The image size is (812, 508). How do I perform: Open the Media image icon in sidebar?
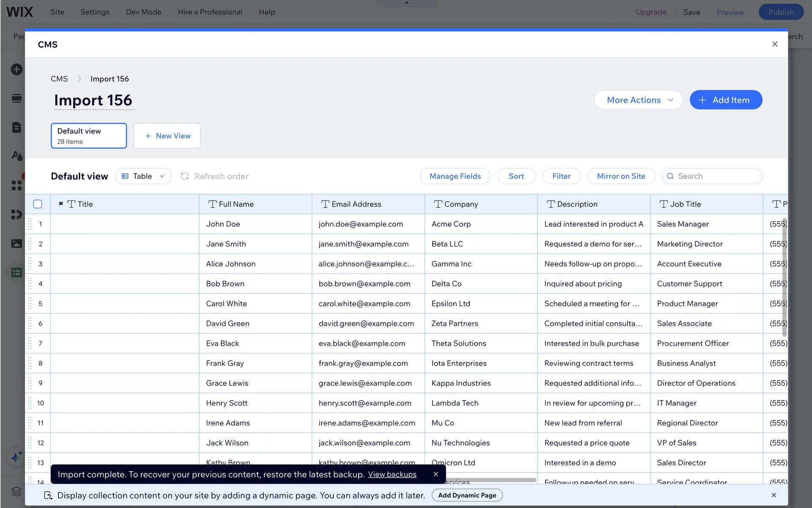click(16, 243)
